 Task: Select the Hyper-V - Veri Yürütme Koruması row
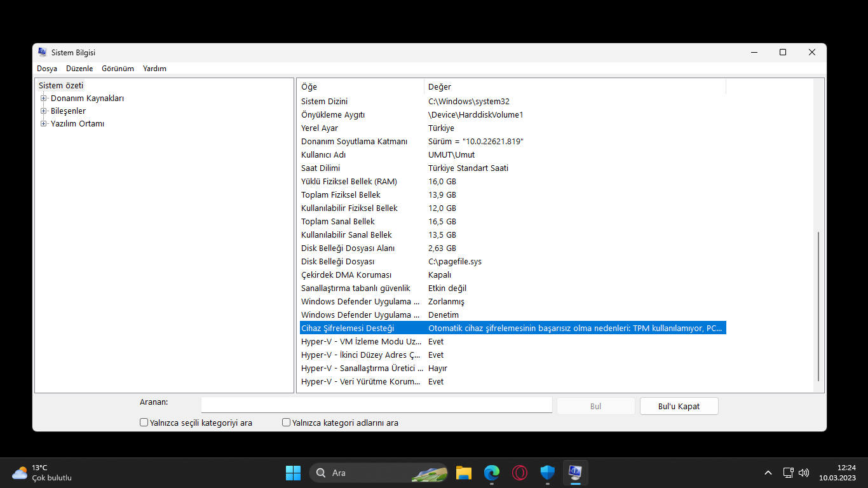pos(512,382)
